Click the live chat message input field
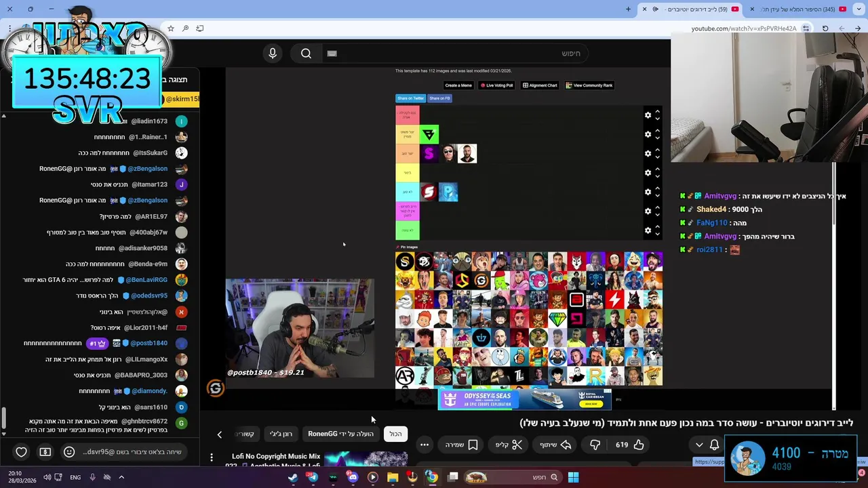 tap(132, 452)
